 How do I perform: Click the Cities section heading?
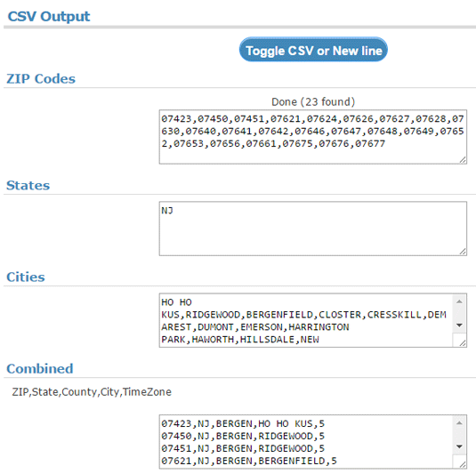[26, 277]
